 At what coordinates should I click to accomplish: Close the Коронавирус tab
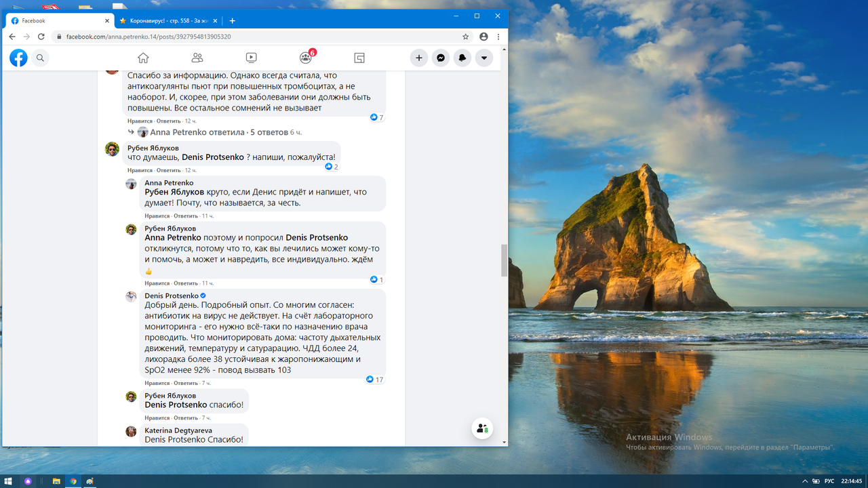214,21
